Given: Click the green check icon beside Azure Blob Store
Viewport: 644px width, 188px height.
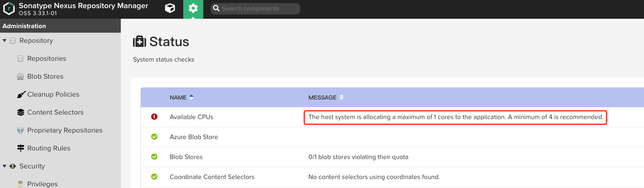Looking at the screenshot, I should [x=154, y=137].
